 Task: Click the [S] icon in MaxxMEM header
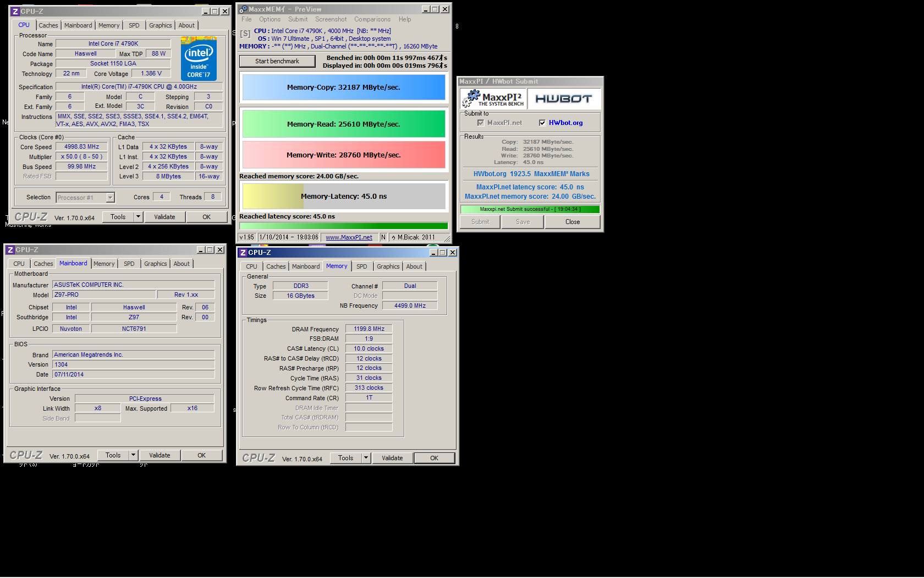(245, 34)
